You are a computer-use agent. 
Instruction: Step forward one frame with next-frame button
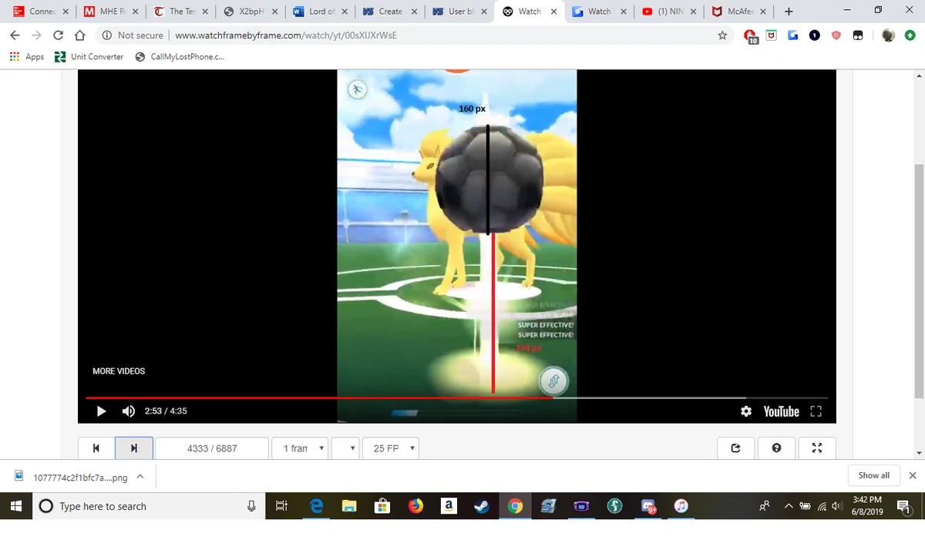tap(134, 448)
